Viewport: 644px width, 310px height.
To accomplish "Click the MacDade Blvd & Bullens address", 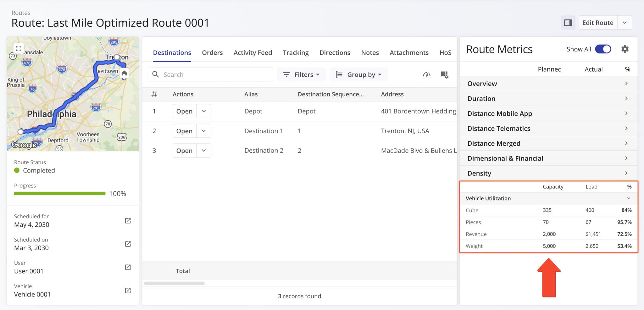I will [419, 151].
